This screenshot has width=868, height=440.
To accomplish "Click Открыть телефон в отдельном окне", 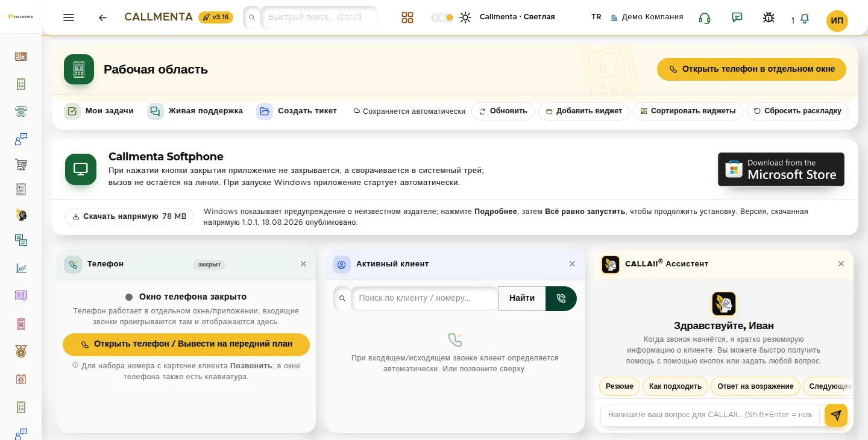I will (x=752, y=69).
